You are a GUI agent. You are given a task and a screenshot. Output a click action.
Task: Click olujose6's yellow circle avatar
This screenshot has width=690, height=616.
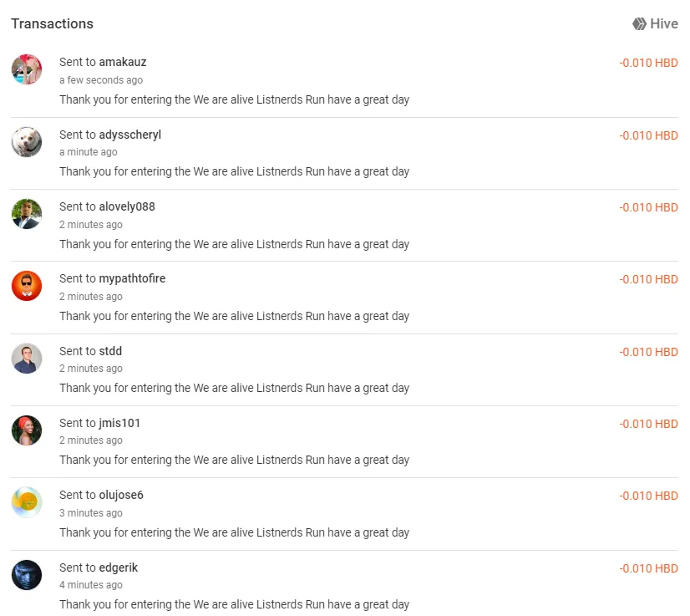pyautogui.click(x=27, y=502)
